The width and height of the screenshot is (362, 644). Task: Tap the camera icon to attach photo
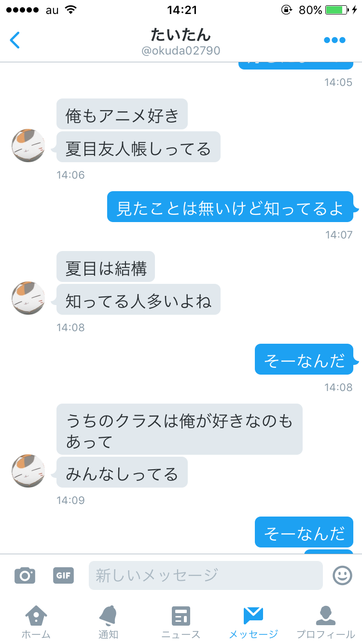point(25,575)
